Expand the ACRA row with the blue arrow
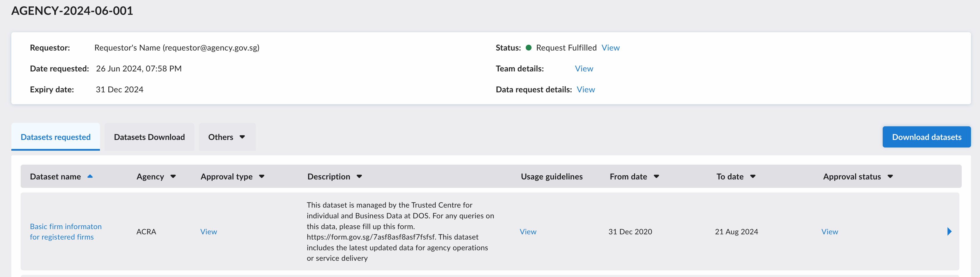 pos(949,231)
